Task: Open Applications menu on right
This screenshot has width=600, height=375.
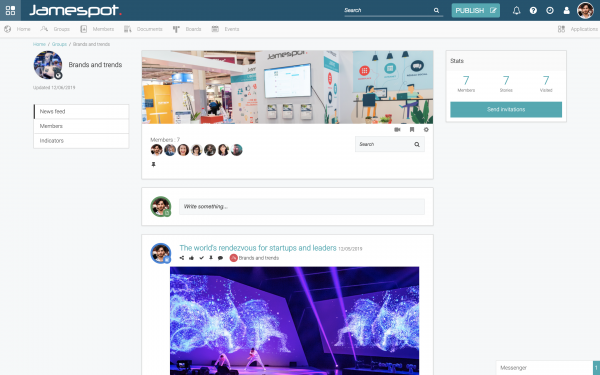Action: click(578, 29)
